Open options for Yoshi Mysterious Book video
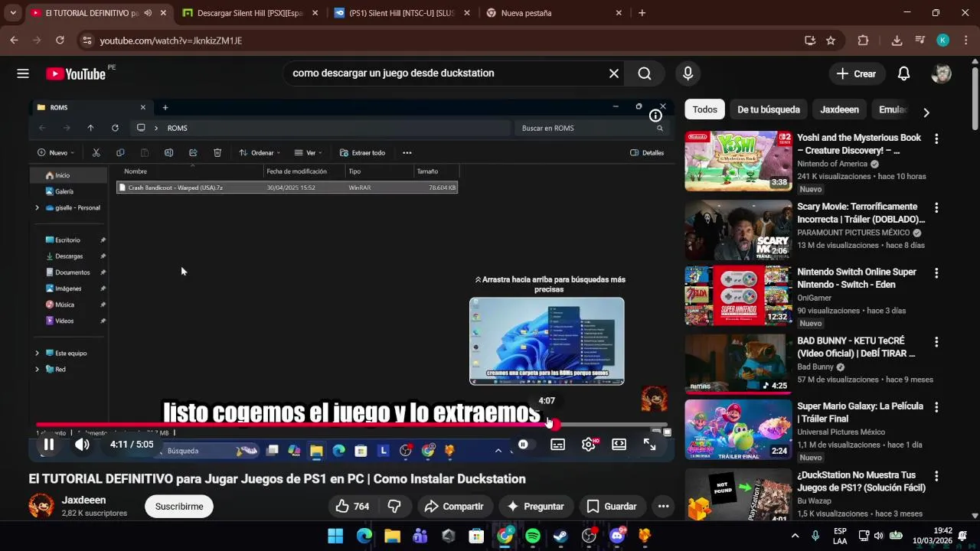Screen dimensions: 980x551 [936, 139]
